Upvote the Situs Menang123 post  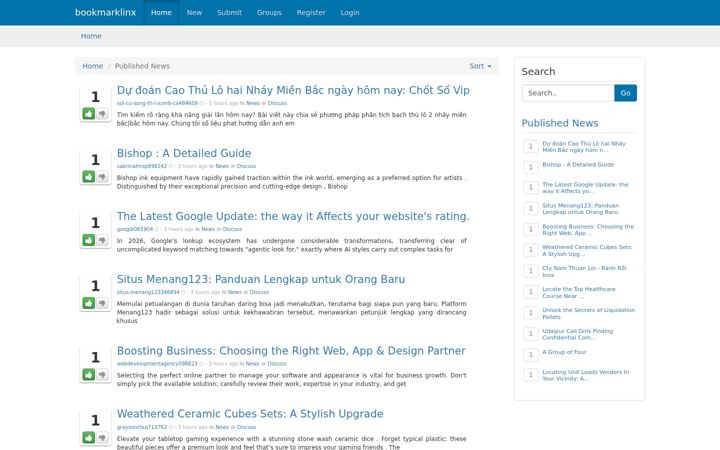pyautogui.click(x=89, y=303)
